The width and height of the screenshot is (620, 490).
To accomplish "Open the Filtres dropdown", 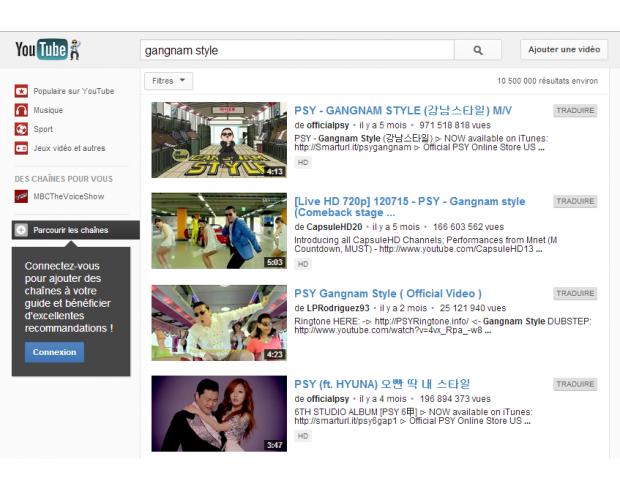I will (x=168, y=81).
